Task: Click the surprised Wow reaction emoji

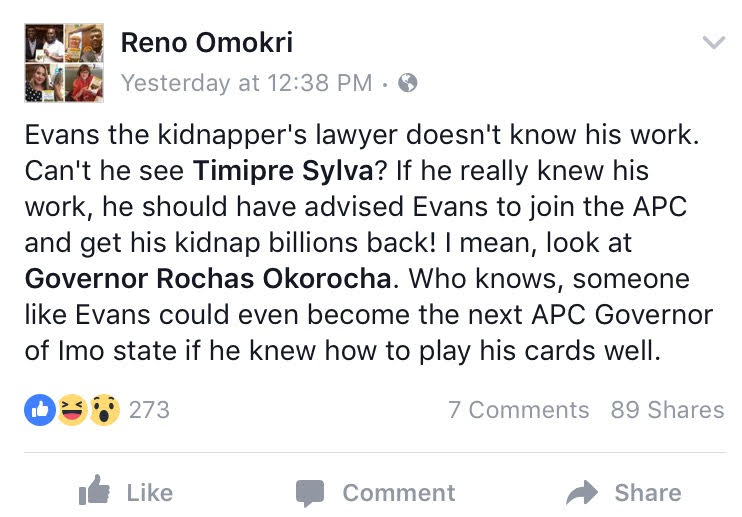Action: click(x=104, y=410)
